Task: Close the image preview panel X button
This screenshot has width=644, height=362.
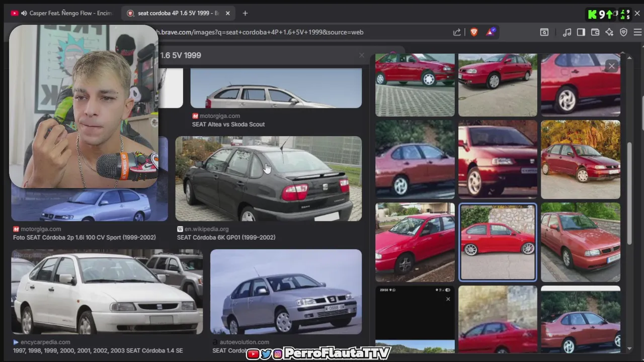Action: pyautogui.click(x=612, y=66)
